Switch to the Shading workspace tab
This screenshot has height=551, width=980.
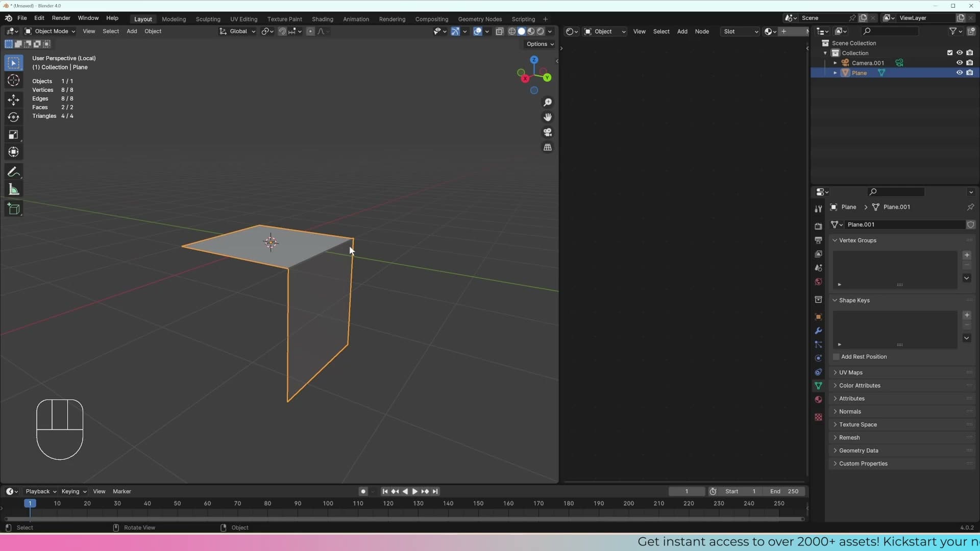click(323, 19)
